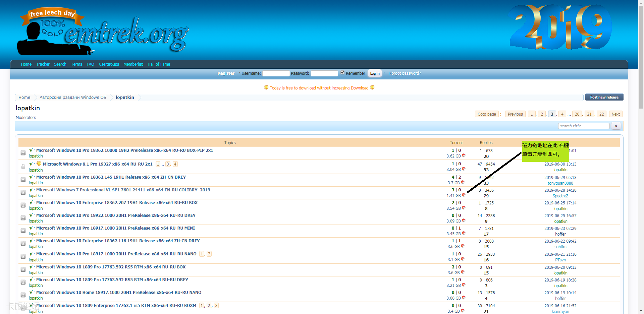
Task: Click the topic icon beside Windows 7 Professional VL SP1
Action: coord(23,192)
